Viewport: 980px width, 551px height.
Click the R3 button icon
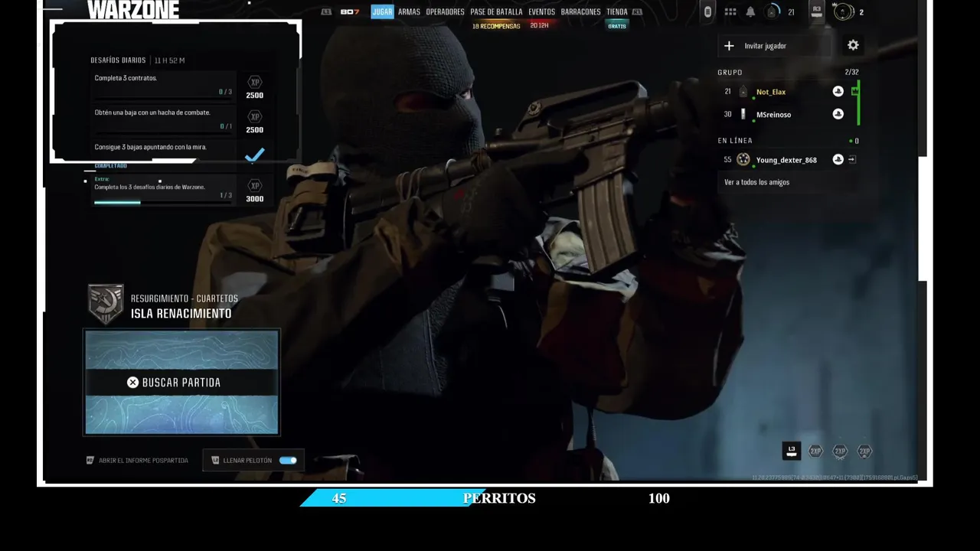coord(816,10)
